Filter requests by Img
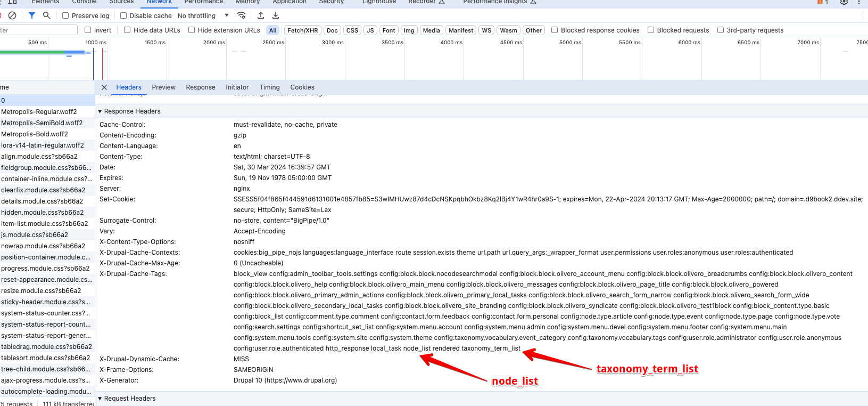Viewport: 868px width, 406px height. (x=409, y=30)
